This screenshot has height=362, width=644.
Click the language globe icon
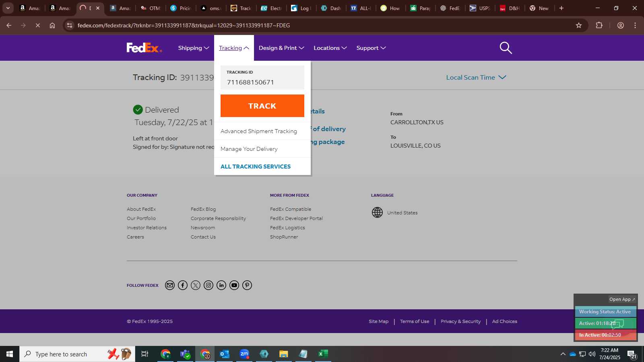[377, 212]
